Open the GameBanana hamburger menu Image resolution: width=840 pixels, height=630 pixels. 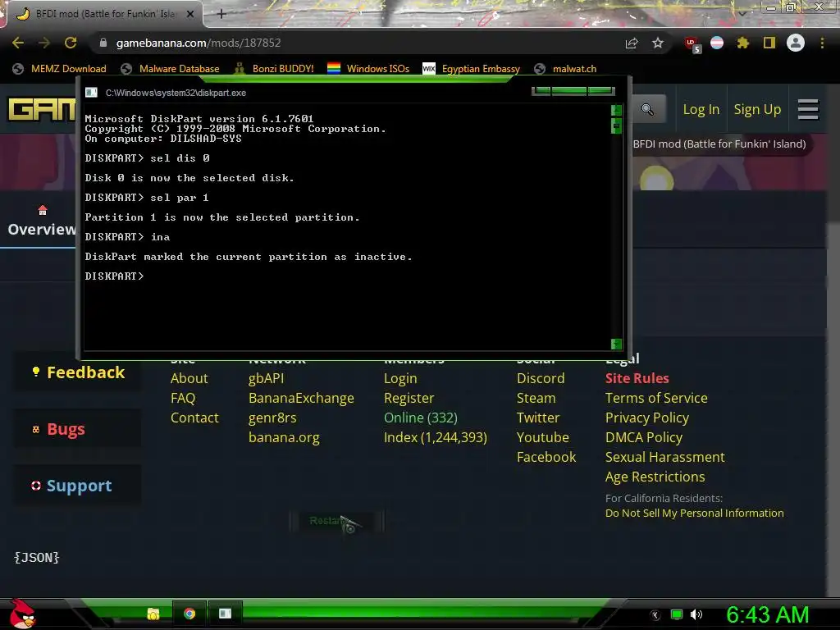click(x=808, y=109)
